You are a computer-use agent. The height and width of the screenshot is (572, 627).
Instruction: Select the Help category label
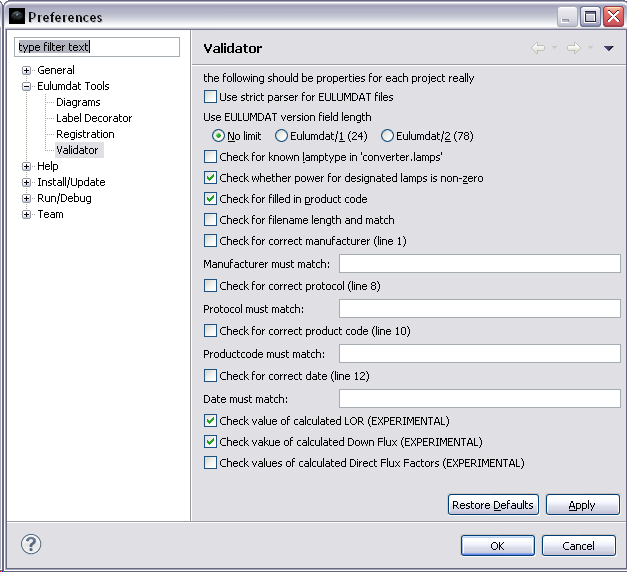click(x=48, y=166)
